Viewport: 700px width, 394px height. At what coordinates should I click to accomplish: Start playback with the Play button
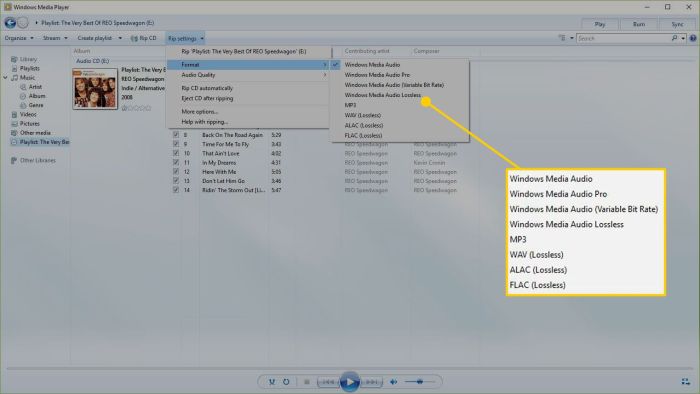click(350, 382)
